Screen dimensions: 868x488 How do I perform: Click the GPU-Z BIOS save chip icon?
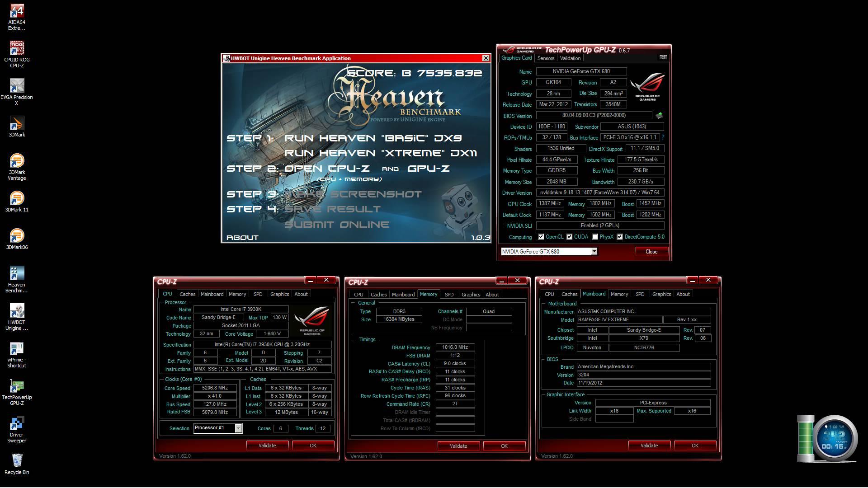click(659, 116)
